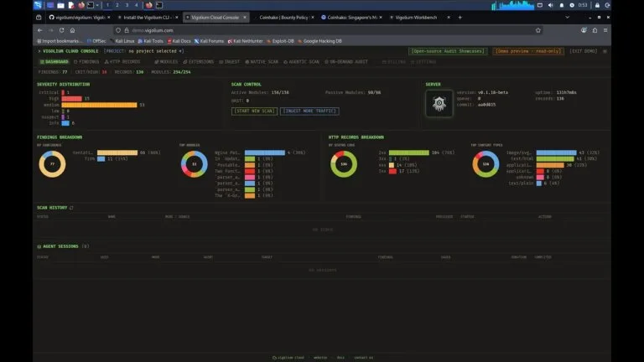Open the Kali applications menu icon
This screenshot has width=644, height=362.
pos(38,5)
